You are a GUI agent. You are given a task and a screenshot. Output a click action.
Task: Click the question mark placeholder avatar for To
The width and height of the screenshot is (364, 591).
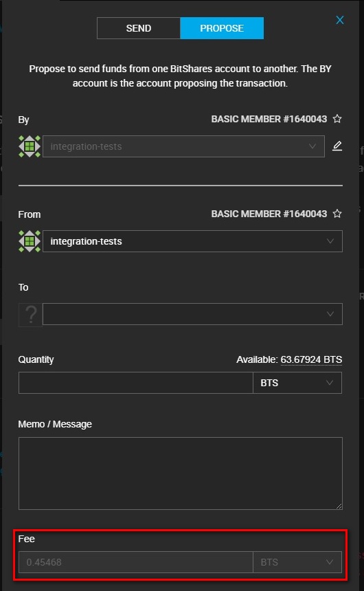30,314
